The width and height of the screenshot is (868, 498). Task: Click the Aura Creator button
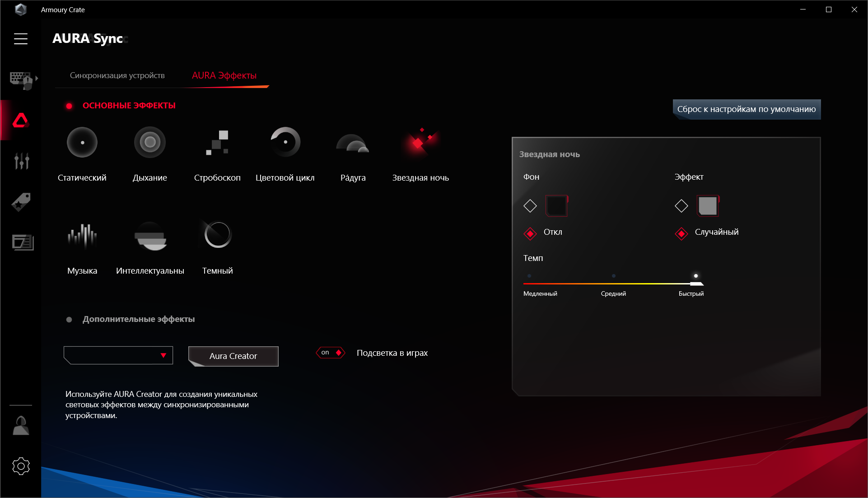(x=233, y=356)
